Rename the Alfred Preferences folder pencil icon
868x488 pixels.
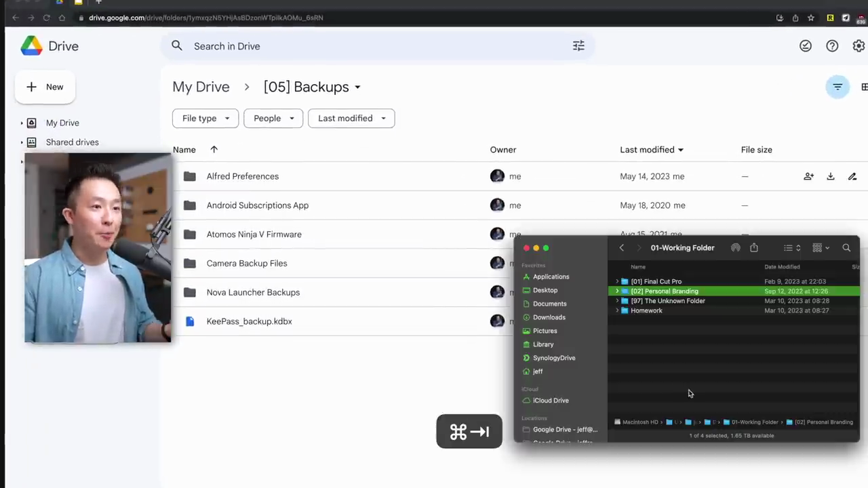(852, 176)
